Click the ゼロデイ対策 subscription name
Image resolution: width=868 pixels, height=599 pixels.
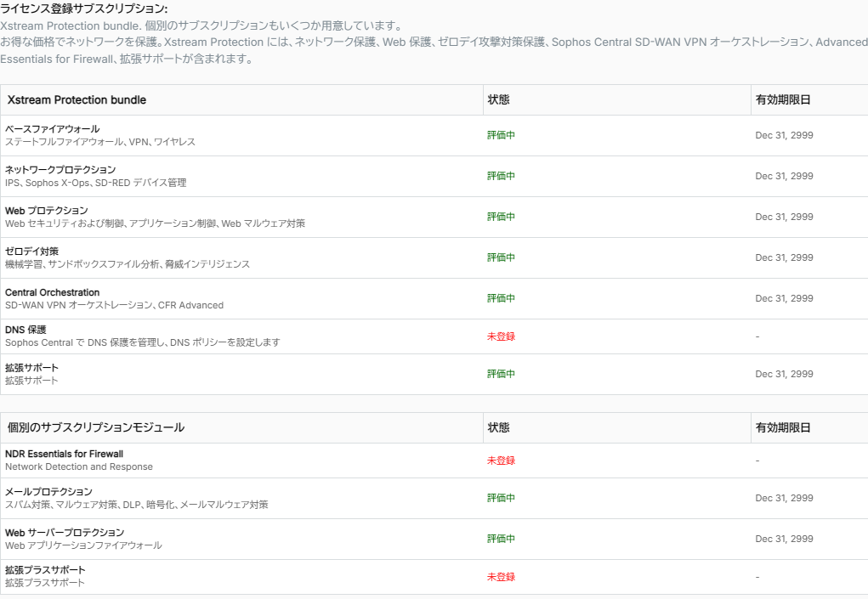pyautogui.click(x=31, y=251)
